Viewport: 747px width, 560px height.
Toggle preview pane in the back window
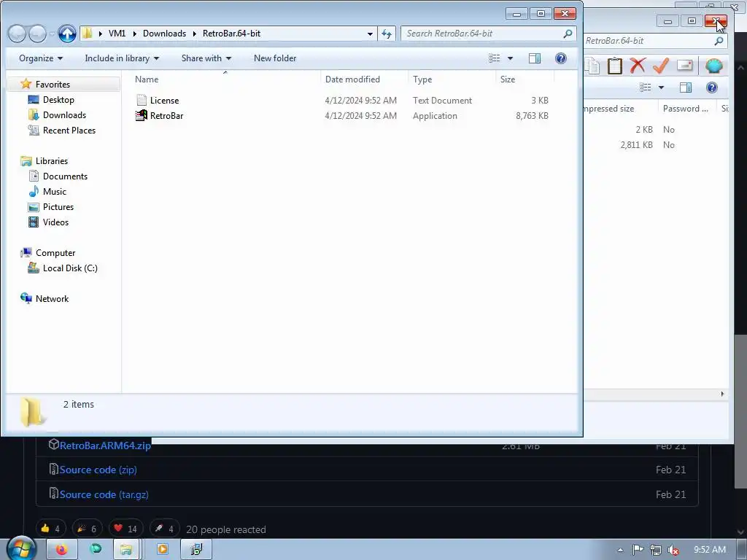[686, 87]
